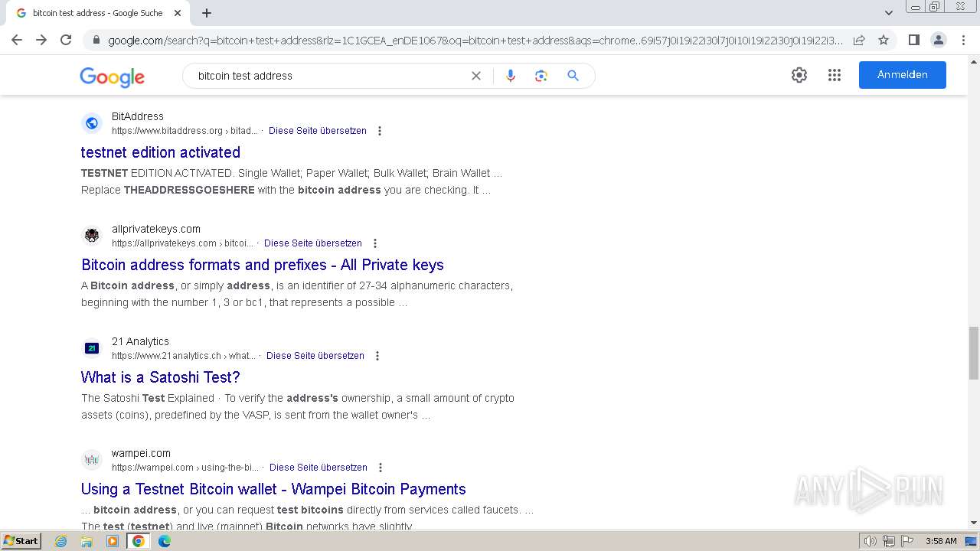The height and width of the screenshot is (551, 980).
Task: Open a new browser tab
Action: click(207, 13)
